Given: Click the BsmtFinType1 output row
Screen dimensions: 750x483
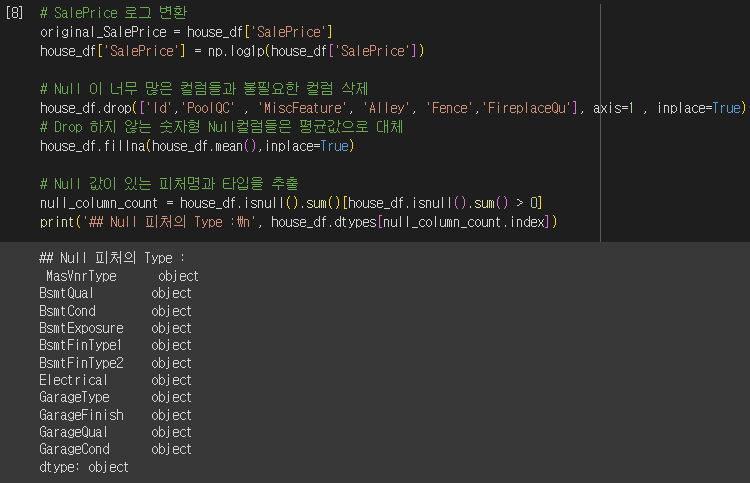Looking at the screenshot, I should tap(115, 345).
